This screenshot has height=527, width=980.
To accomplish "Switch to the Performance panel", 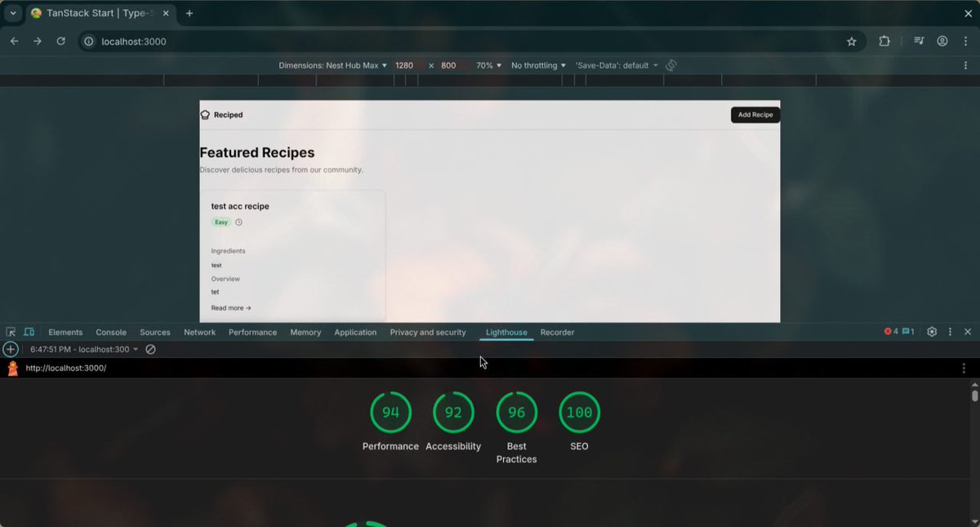I will 253,333.
